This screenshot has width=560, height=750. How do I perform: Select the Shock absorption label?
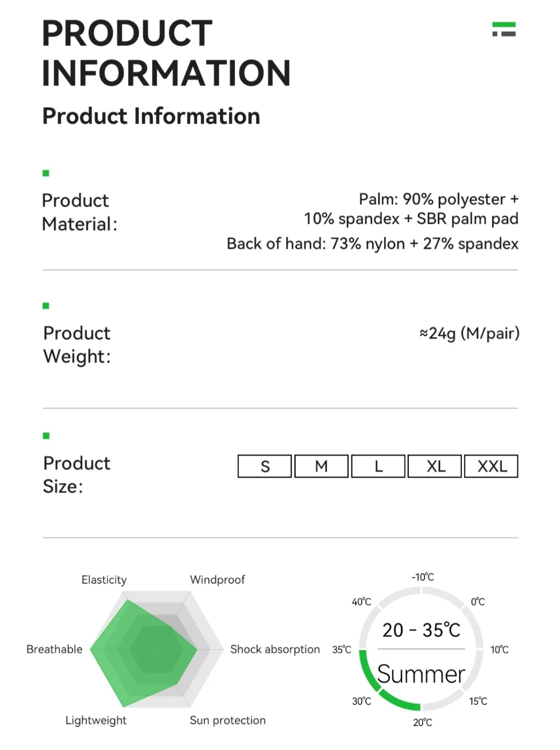click(x=275, y=649)
